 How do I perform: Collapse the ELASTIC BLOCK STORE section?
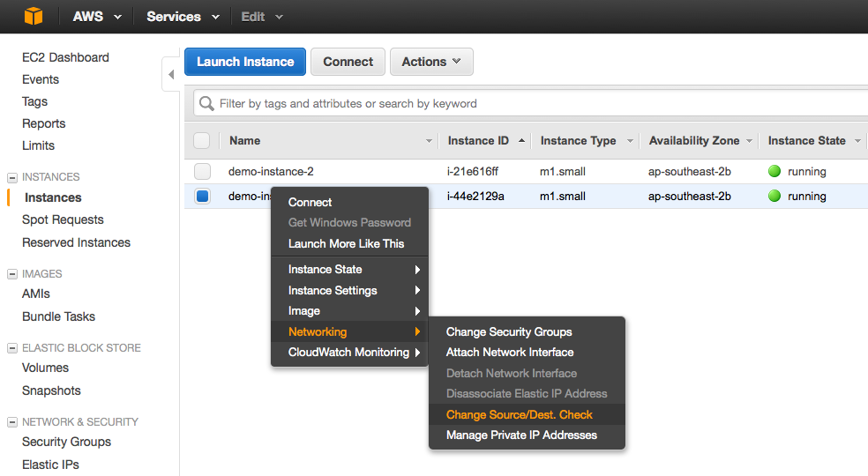point(12,348)
